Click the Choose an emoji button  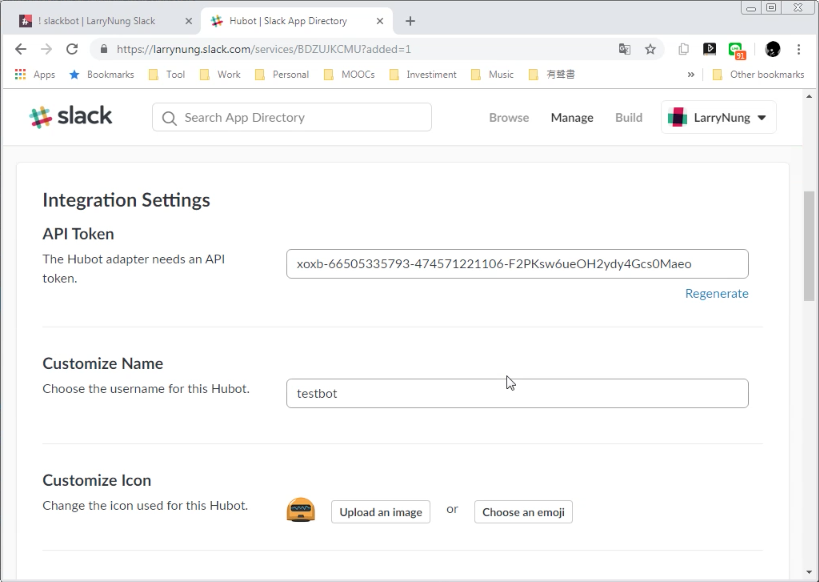tap(523, 512)
